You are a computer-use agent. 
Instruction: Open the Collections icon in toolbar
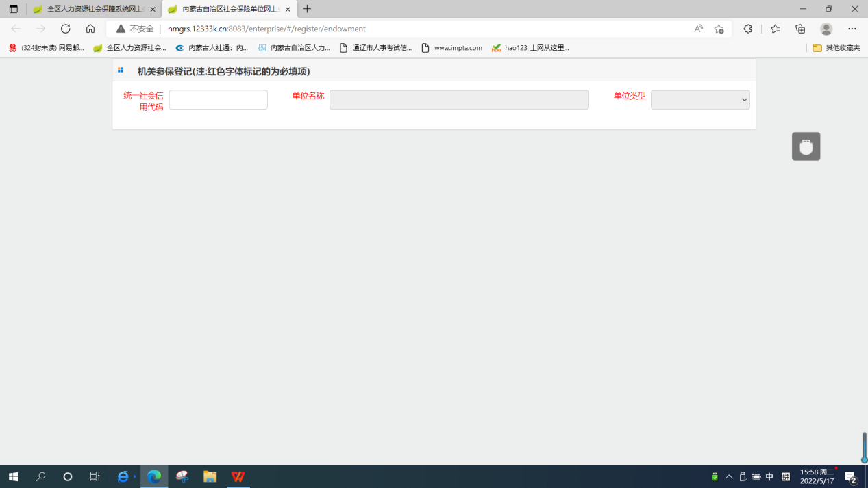800,29
